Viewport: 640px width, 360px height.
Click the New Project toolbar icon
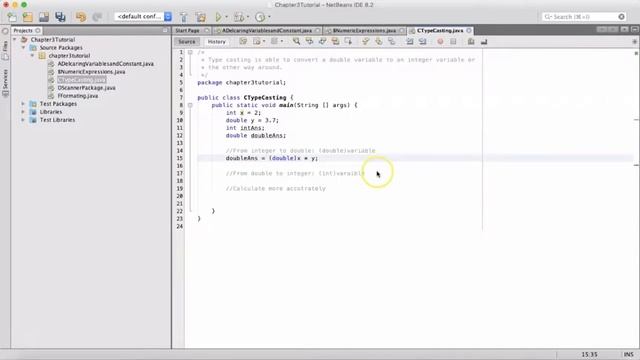[x=28, y=17]
